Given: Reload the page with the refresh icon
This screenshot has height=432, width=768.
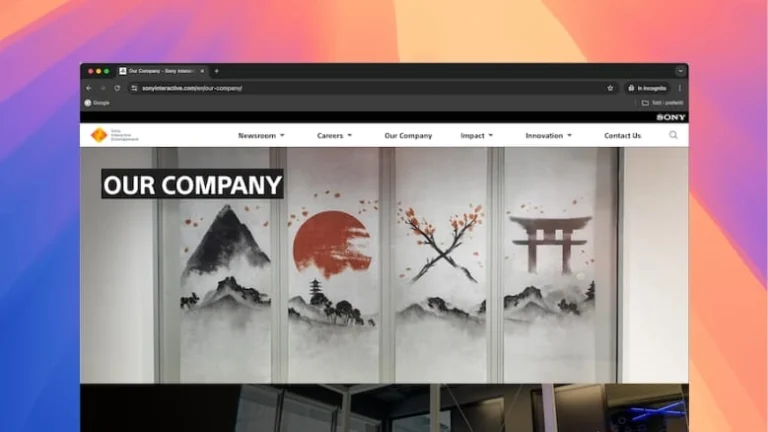Looking at the screenshot, I should point(117,88).
